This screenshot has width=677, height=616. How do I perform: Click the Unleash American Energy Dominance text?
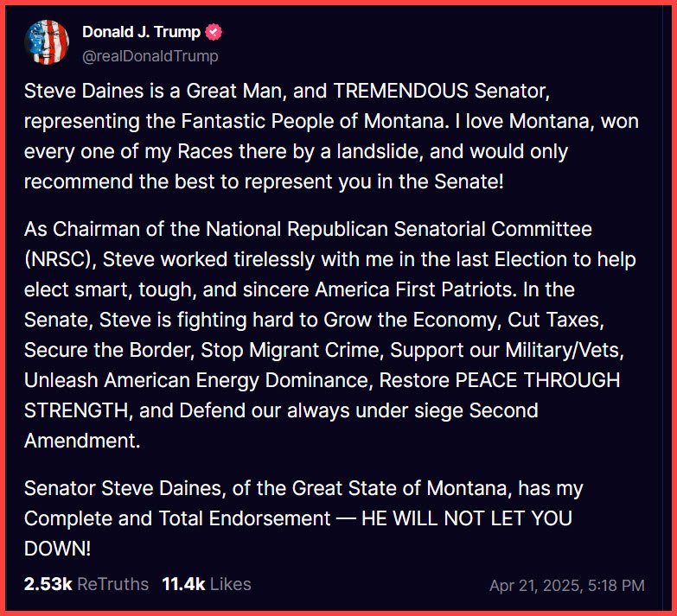(x=195, y=380)
